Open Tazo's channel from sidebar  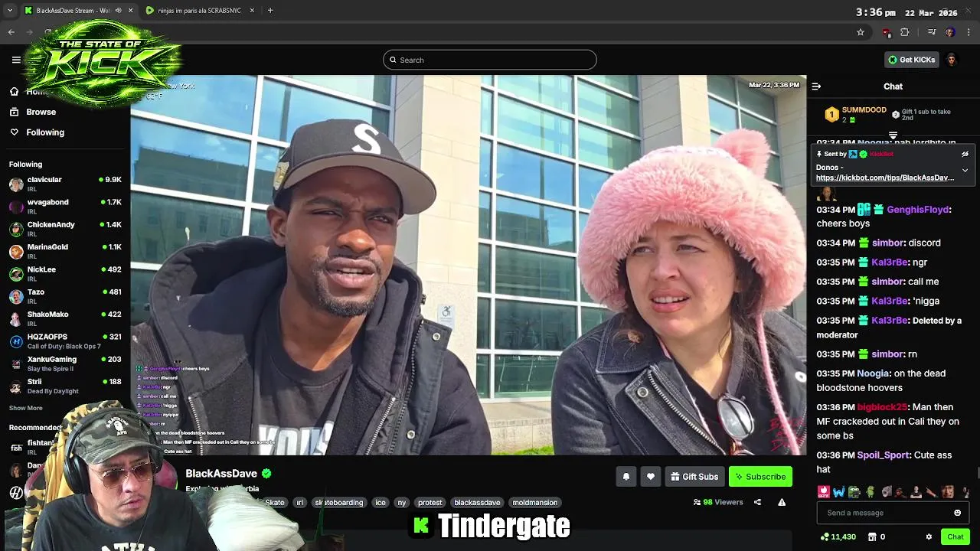coord(65,296)
